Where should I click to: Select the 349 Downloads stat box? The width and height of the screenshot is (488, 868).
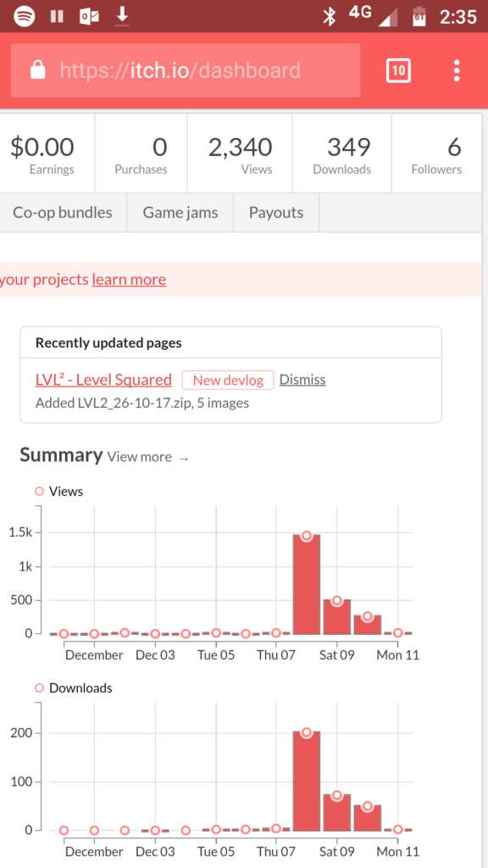click(x=342, y=153)
